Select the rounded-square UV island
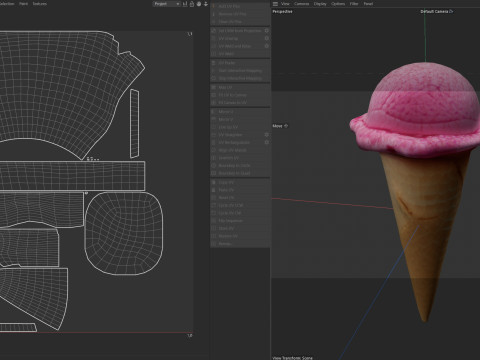 click(x=124, y=233)
